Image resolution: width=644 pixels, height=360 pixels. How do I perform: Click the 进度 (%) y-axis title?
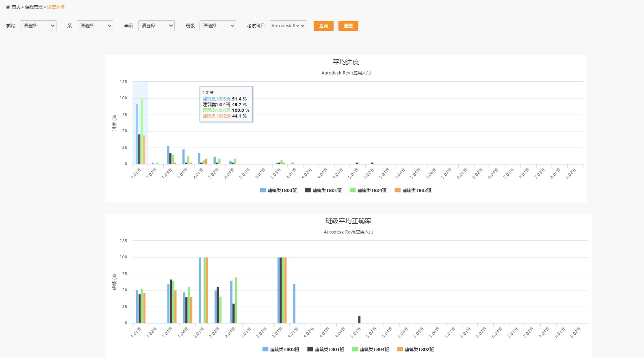click(114, 123)
